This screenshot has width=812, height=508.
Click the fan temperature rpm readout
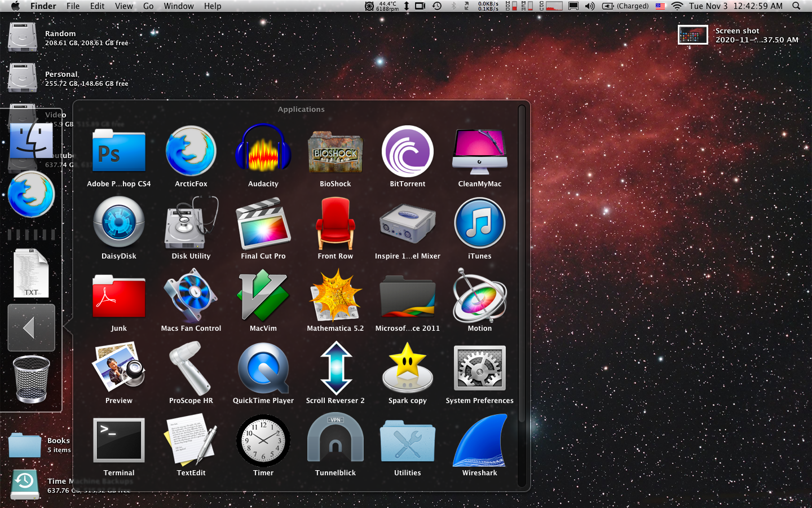click(382, 6)
